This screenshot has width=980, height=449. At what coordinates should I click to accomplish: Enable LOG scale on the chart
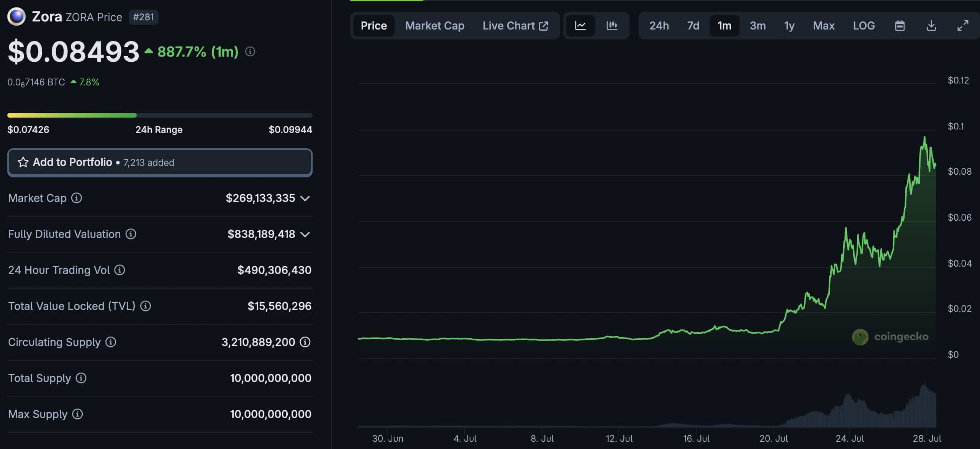point(864,25)
